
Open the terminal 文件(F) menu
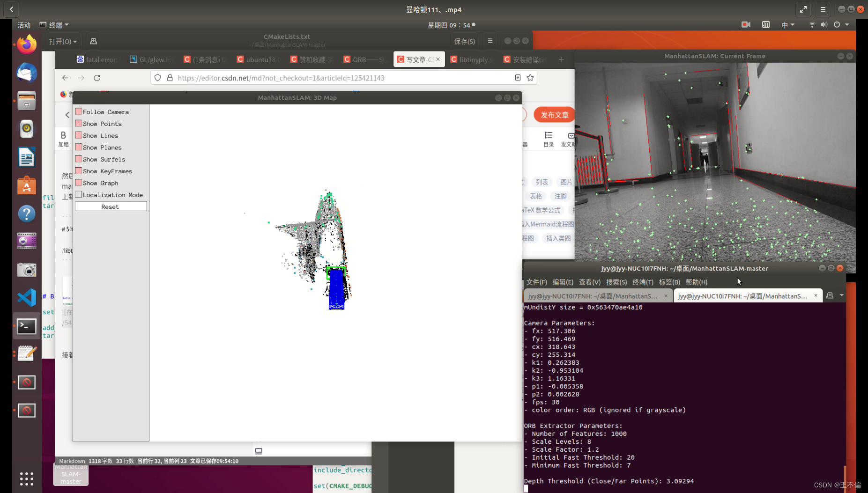[536, 282]
